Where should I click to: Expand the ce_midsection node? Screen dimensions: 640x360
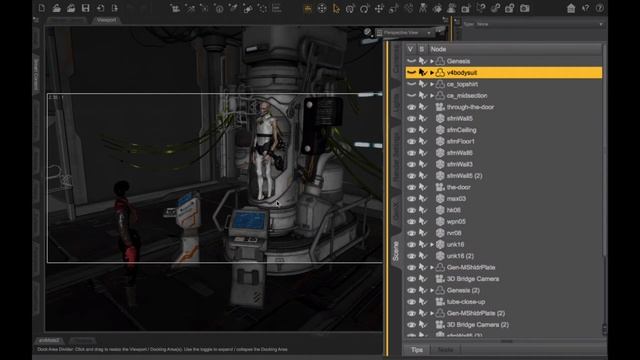coord(432,96)
